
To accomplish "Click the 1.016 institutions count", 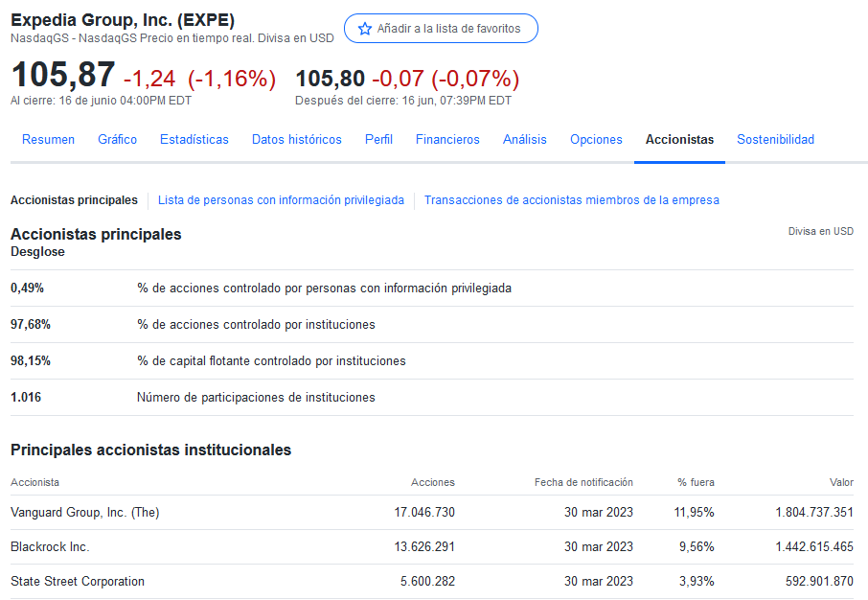I will [26, 397].
